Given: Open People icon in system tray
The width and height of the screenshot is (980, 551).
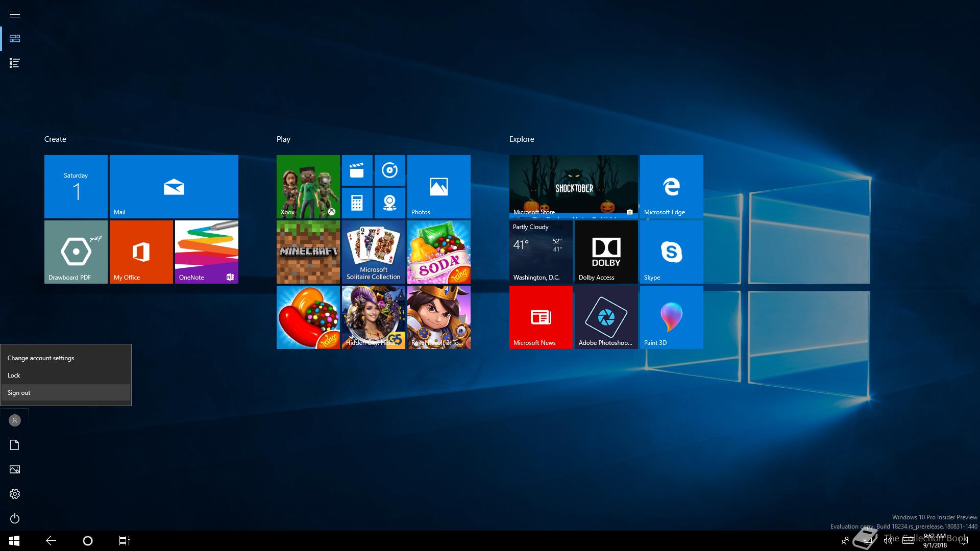Looking at the screenshot, I should [x=845, y=541].
